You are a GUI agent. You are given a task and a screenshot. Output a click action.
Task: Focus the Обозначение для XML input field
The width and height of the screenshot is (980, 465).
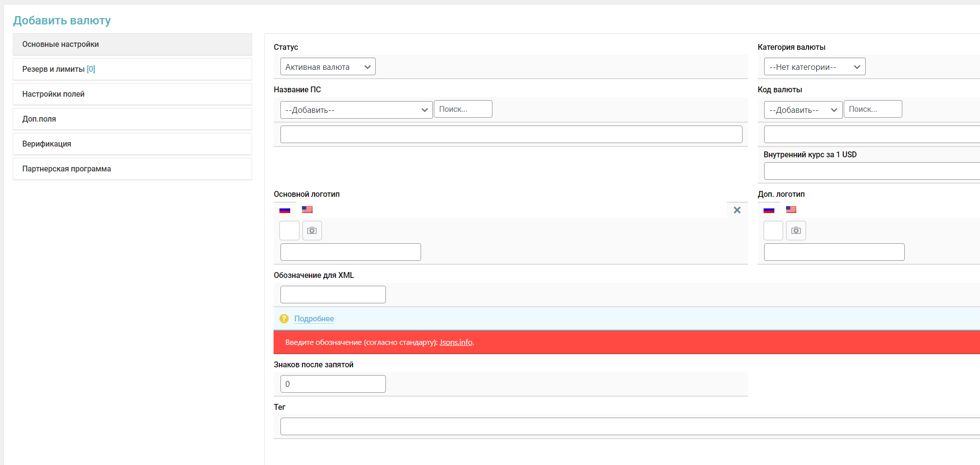click(x=333, y=295)
